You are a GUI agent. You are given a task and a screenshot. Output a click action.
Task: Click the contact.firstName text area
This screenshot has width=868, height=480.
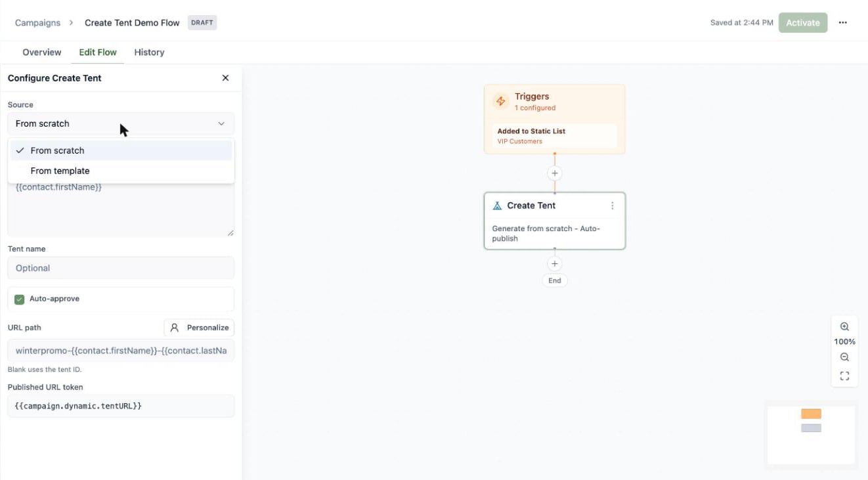[x=121, y=209]
